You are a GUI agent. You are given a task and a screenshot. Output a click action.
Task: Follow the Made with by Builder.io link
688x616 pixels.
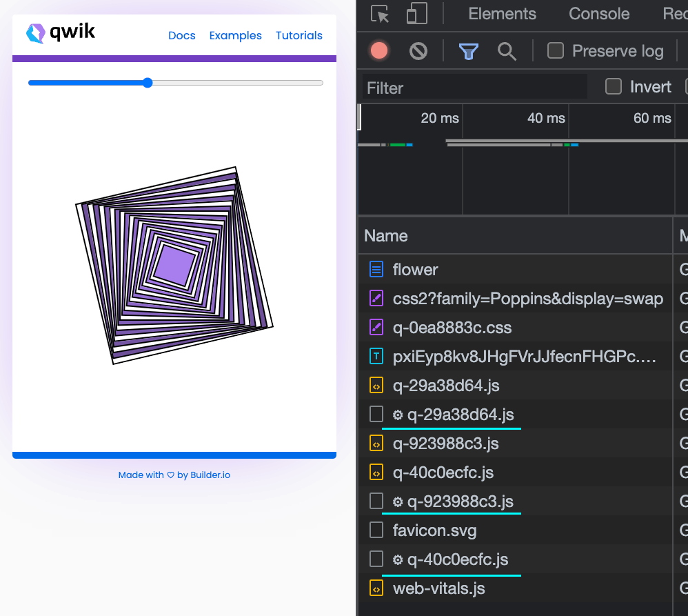(174, 475)
